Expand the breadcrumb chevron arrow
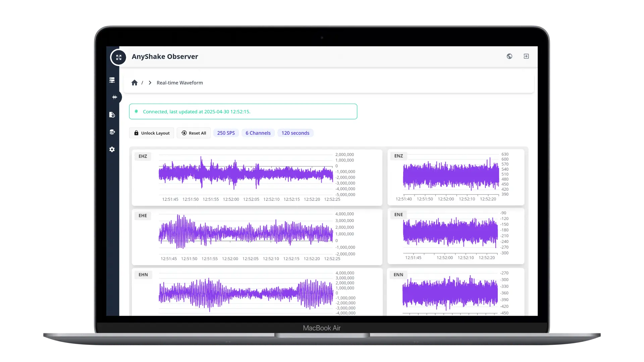 [x=150, y=83]
